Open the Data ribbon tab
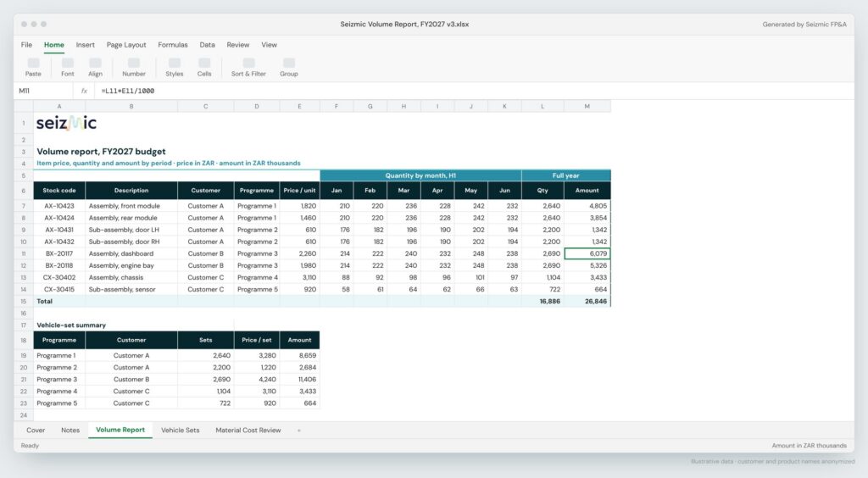Image resolution: width=868 pixels, height=478 pixels. [207, 45]
